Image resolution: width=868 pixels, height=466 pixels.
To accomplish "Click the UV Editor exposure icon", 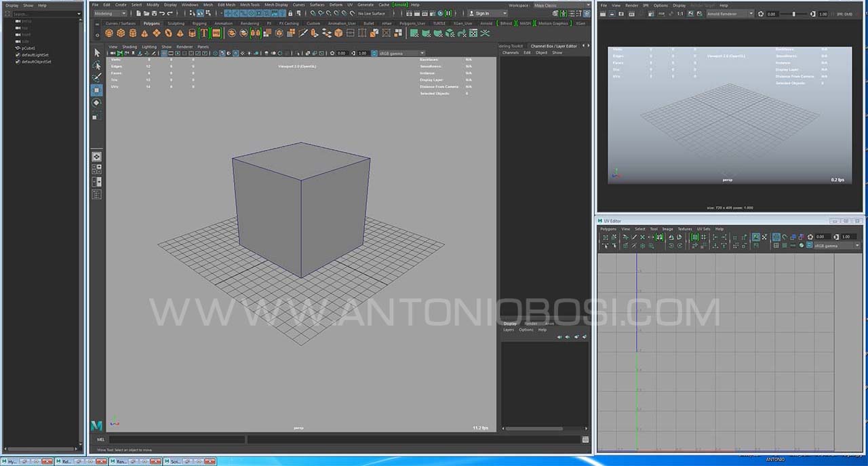I will click(x=810, y=237).
